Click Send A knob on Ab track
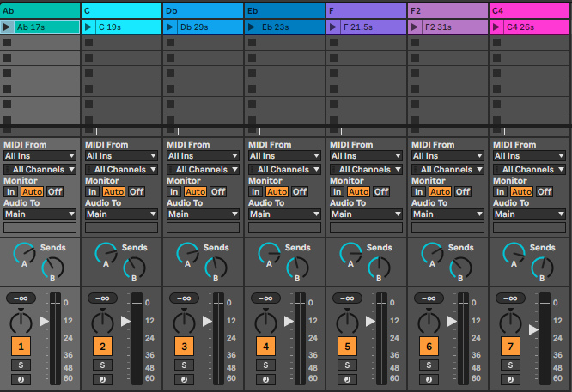Image resolution: width=572 pixels, height=392 pixels. coord(24,253)
